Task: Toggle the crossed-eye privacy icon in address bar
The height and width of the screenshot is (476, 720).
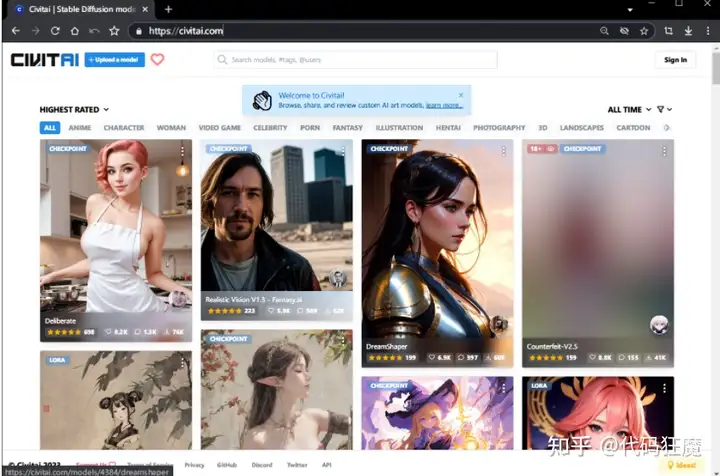Action: pyautogui.click(x=624, y=31)
